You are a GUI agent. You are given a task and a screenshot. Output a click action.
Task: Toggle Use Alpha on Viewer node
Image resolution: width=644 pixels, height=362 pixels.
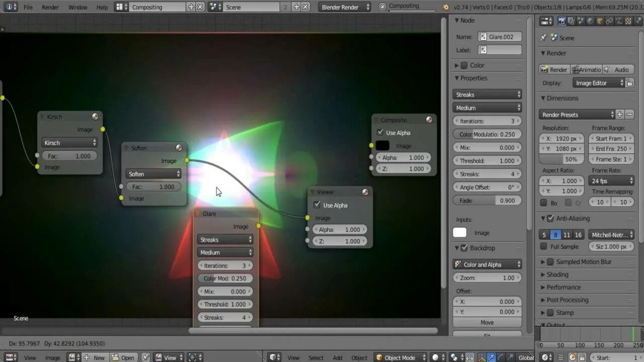[317, 205]
